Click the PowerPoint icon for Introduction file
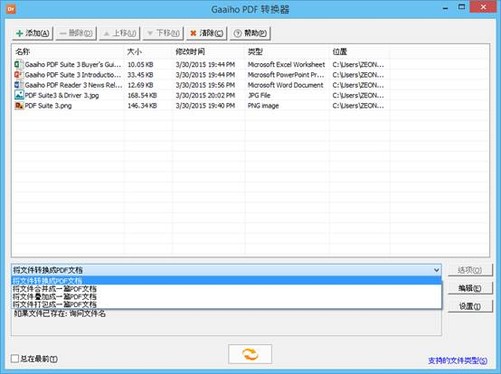Viewport: 501px width, 374px height. tap(19, 75)
